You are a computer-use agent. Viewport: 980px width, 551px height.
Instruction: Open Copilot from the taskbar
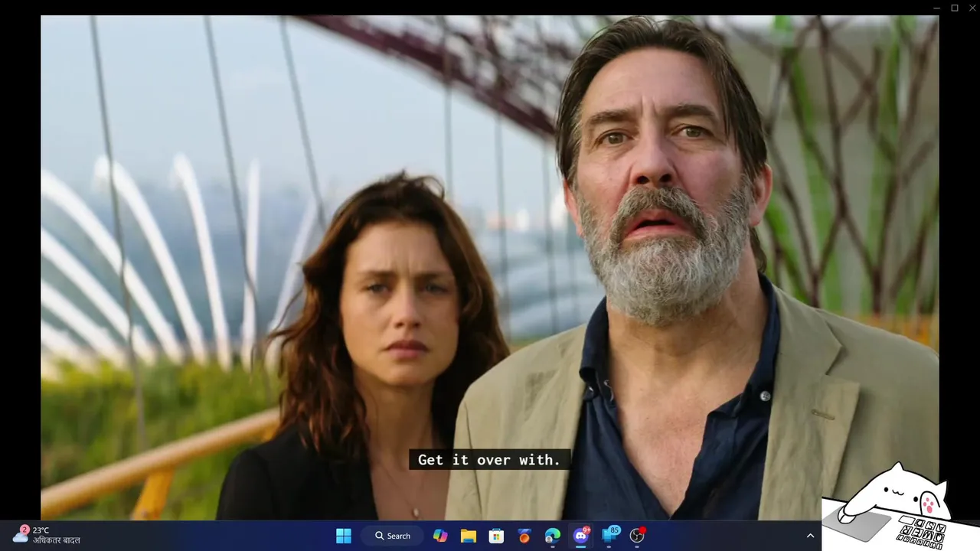tap(440, 536)
